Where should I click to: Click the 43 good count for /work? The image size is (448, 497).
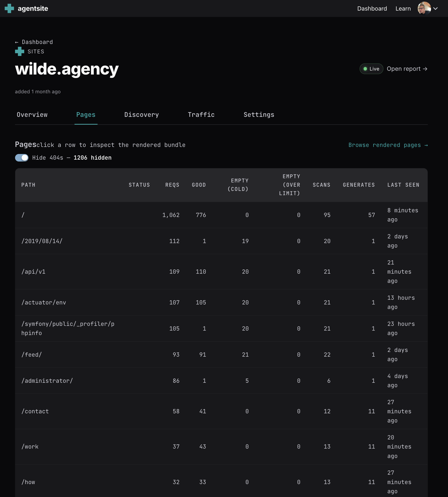click(x=203, y=447)
